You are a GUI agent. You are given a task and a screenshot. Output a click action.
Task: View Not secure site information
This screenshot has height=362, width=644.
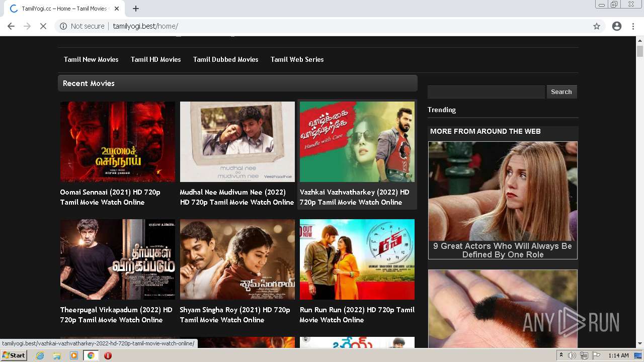pyautogui.click(x=83, y=26)
